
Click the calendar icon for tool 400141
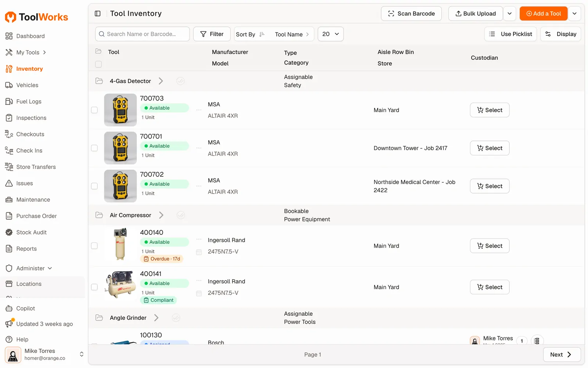coord(199,293)
